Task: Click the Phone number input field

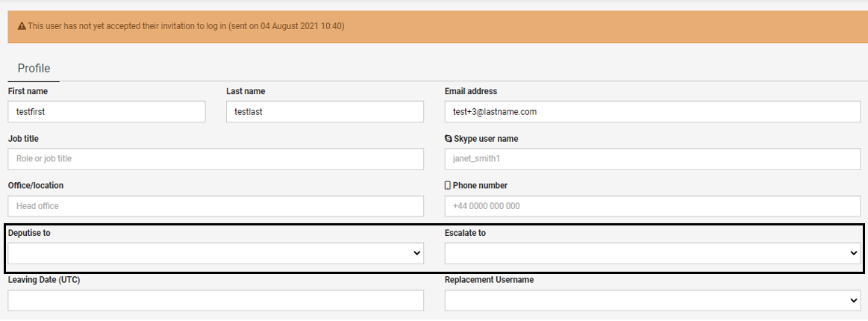Action: click(x=652, y=206)
